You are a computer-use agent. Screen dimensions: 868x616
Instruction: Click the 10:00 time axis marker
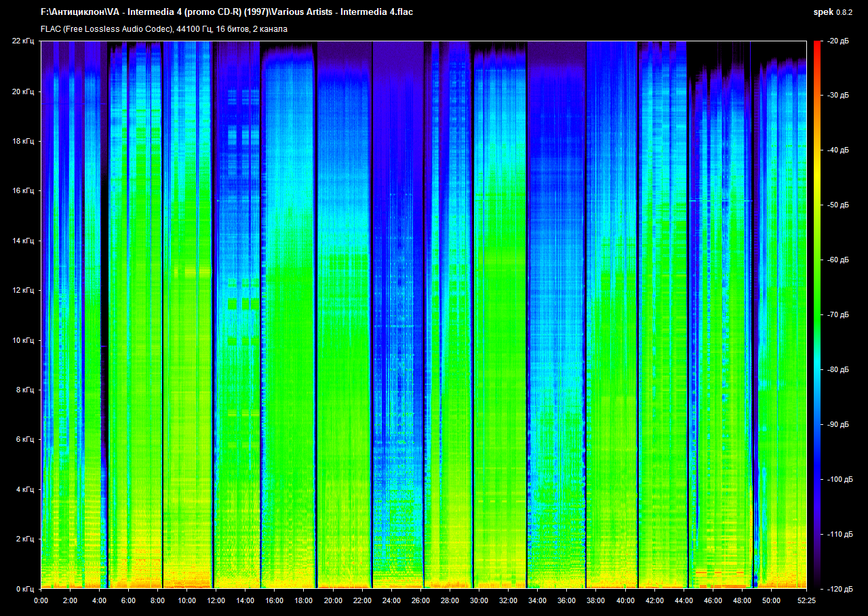[187, 600]
